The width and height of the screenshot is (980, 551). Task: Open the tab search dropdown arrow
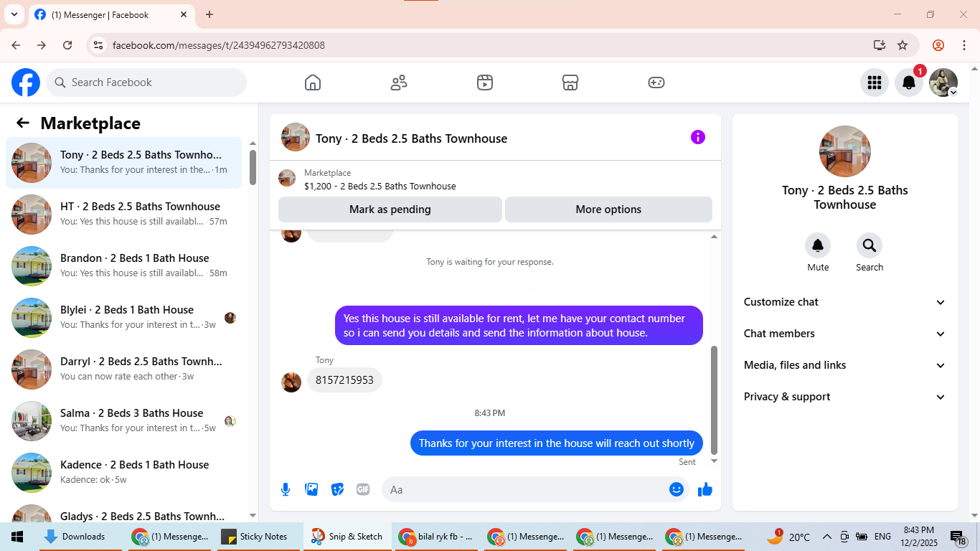point(14,14)
